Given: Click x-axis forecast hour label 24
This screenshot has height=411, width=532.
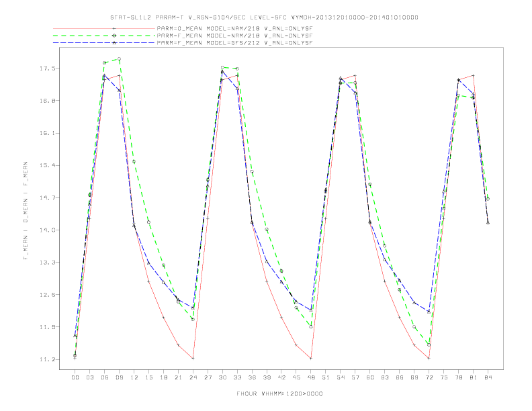Looking at the screenshot, I should click(x=193, y=377).
